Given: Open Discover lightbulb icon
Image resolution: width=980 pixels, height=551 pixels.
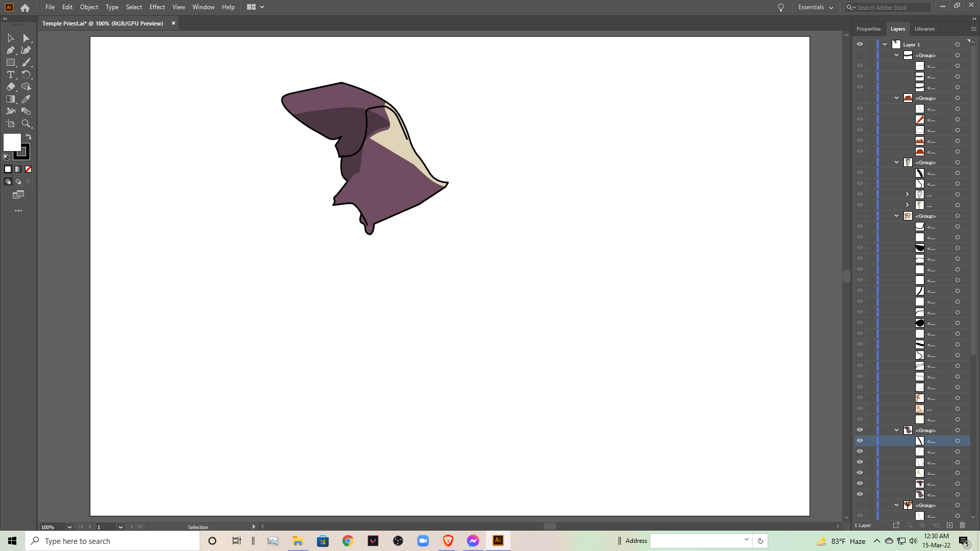Looking at the screenshot, I should pyautogui.click(x=781, y=8).
